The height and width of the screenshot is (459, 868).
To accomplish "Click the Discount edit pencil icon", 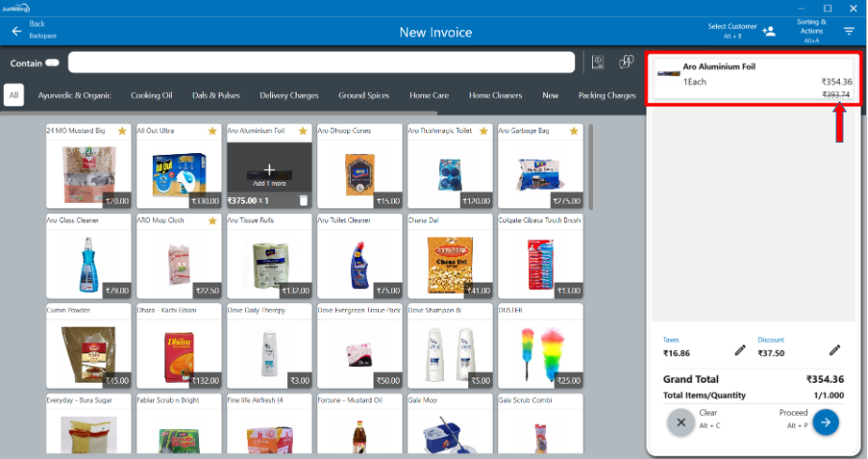I will pos(834,350).
